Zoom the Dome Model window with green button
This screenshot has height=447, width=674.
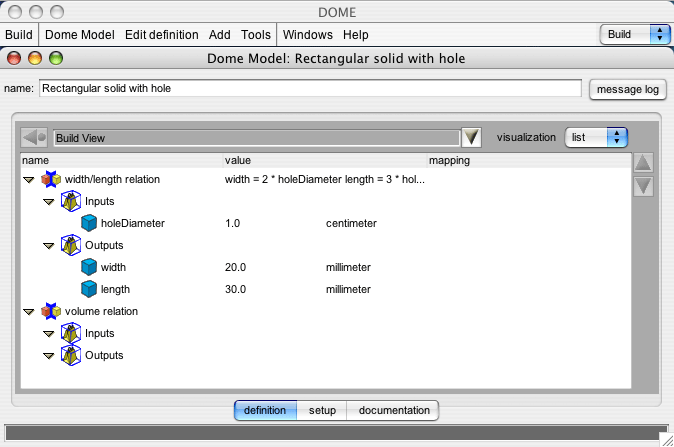(x=56, y=58)
